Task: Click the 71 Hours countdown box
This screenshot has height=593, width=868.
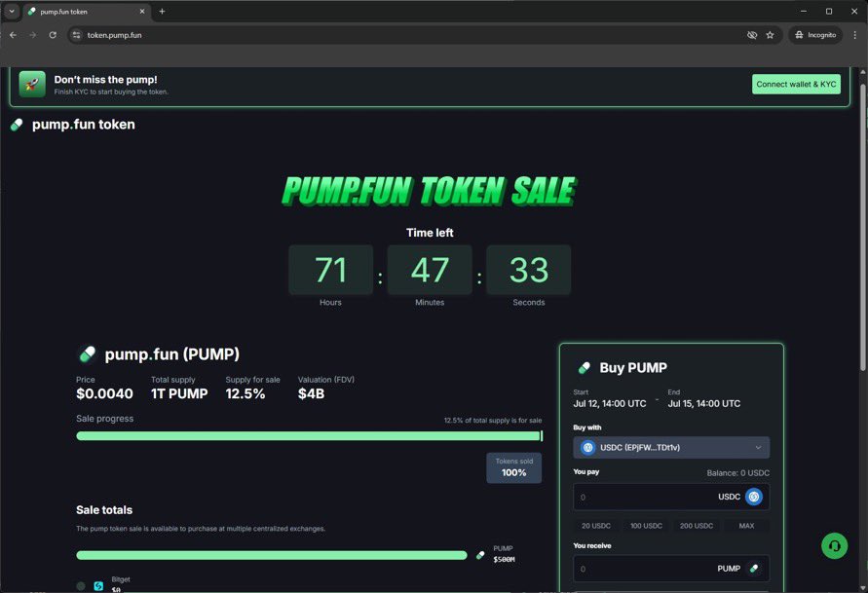Action: point(330,270)
